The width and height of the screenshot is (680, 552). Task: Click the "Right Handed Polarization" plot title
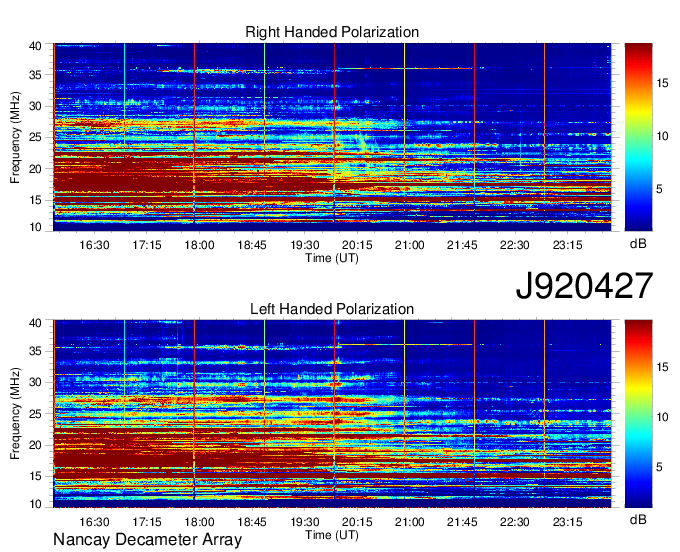(332, 32)
